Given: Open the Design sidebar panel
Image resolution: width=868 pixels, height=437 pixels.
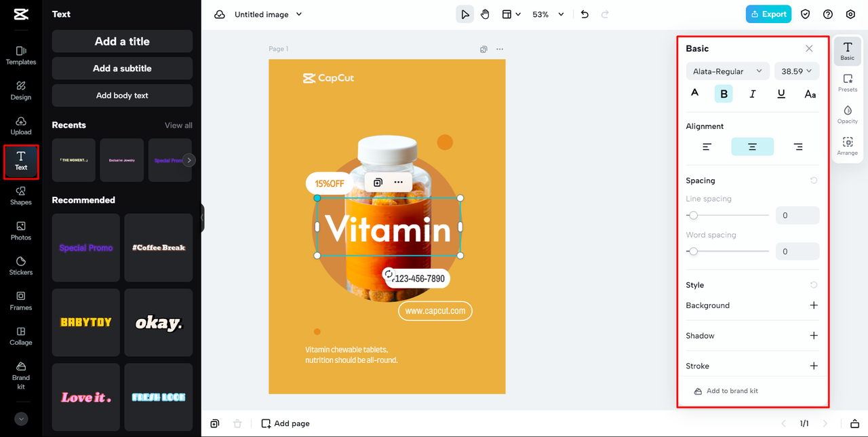Looking at the screenshot, I should (21, 91).
